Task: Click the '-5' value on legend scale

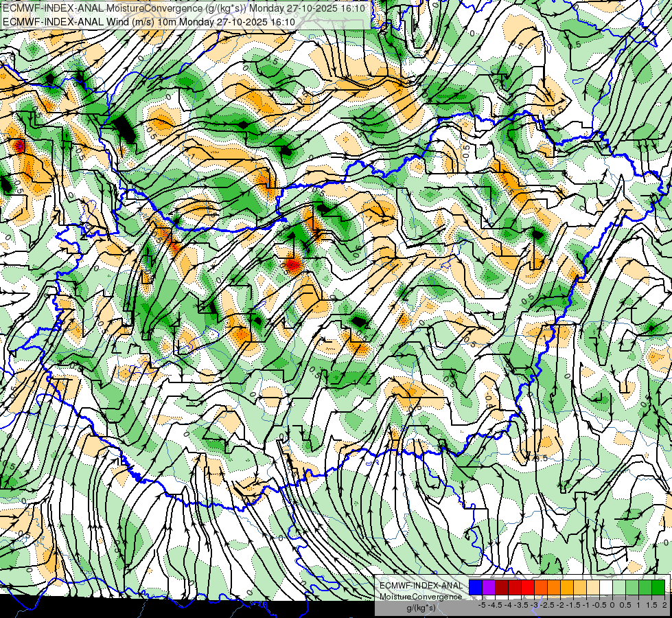Action: [482, 605]
